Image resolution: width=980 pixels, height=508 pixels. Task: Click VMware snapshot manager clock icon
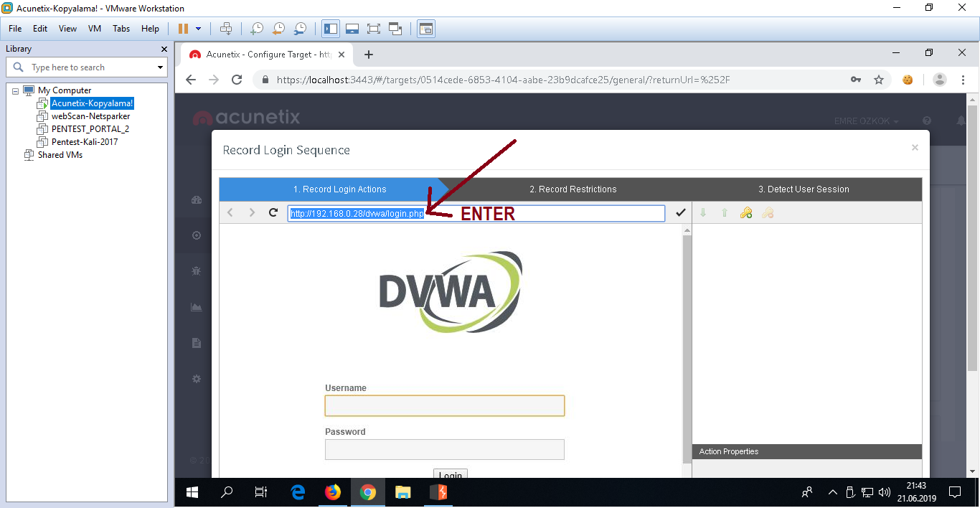[300, 29]
